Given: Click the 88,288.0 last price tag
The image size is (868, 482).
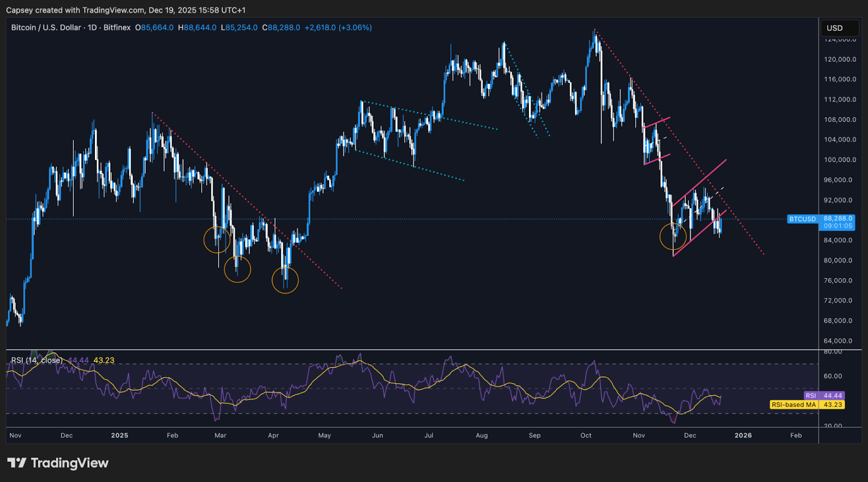Looking at the screenshot, I should (838, 219).
